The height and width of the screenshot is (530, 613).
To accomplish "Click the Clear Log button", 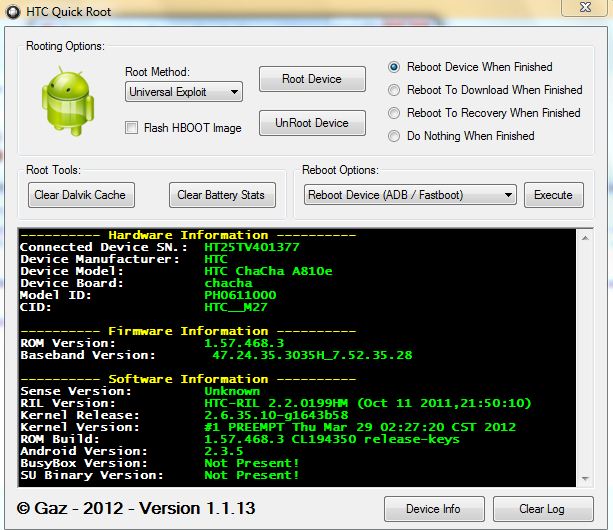I will tap(543, 509).
